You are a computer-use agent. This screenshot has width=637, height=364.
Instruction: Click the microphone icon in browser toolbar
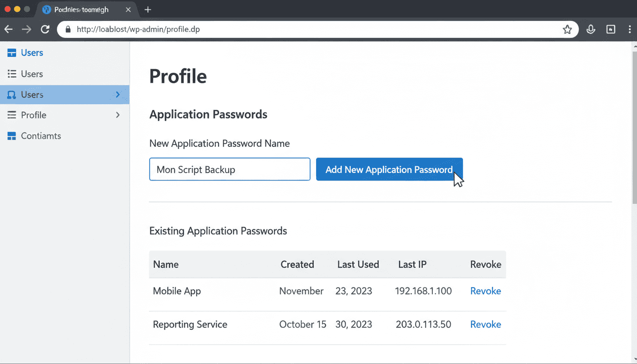point(591,29)
